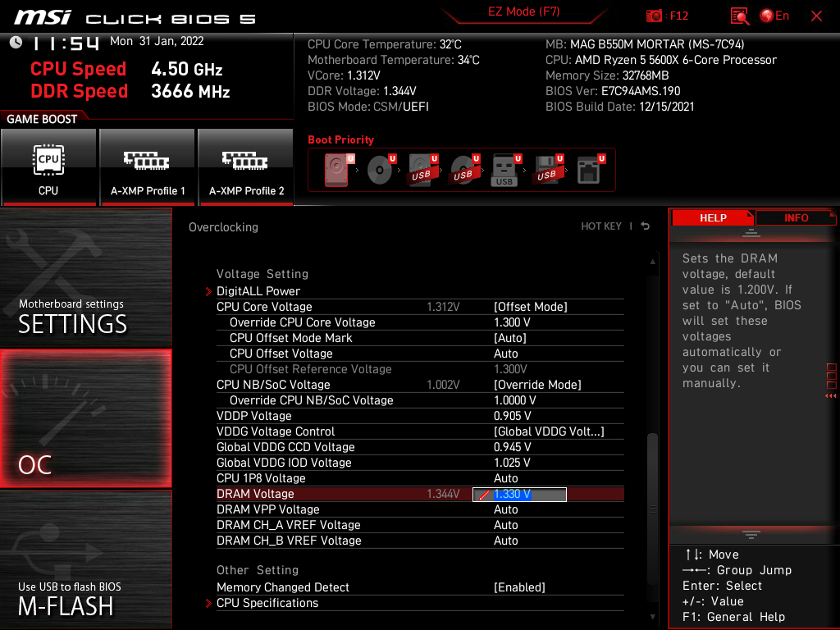Select the USB optical drive boot icon

click(x=464, y=170)
